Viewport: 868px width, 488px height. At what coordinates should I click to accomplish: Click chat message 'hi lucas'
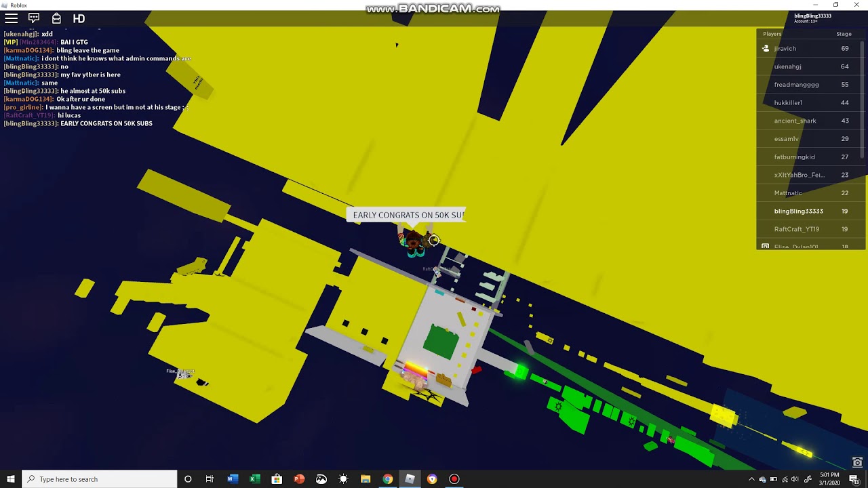point(69,115)
